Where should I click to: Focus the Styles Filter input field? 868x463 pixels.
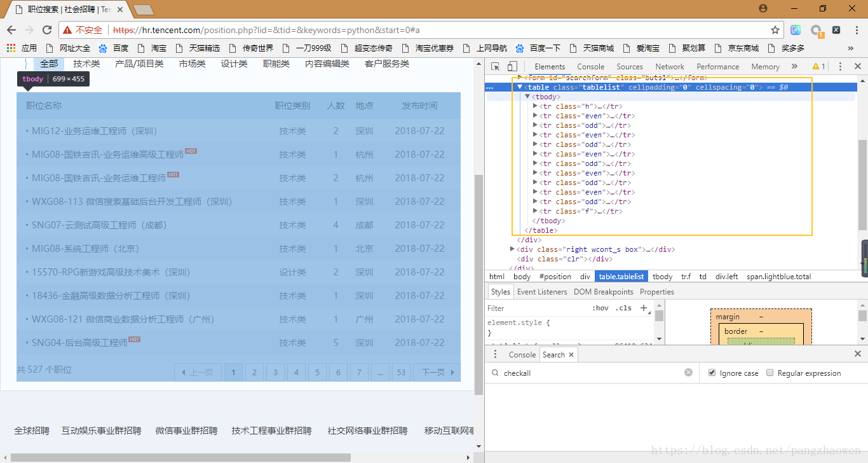point(537,308)
